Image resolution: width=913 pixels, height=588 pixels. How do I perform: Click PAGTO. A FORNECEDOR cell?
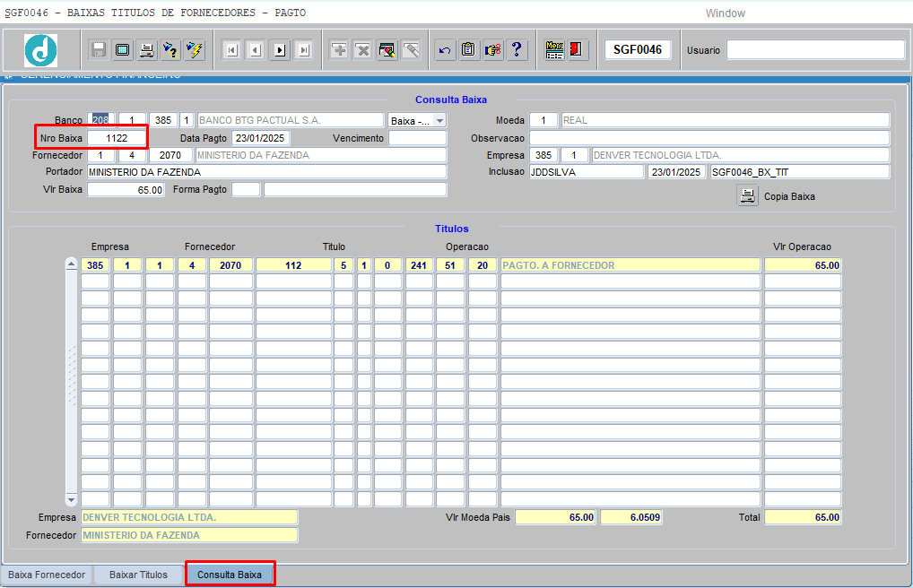(630, 265)
